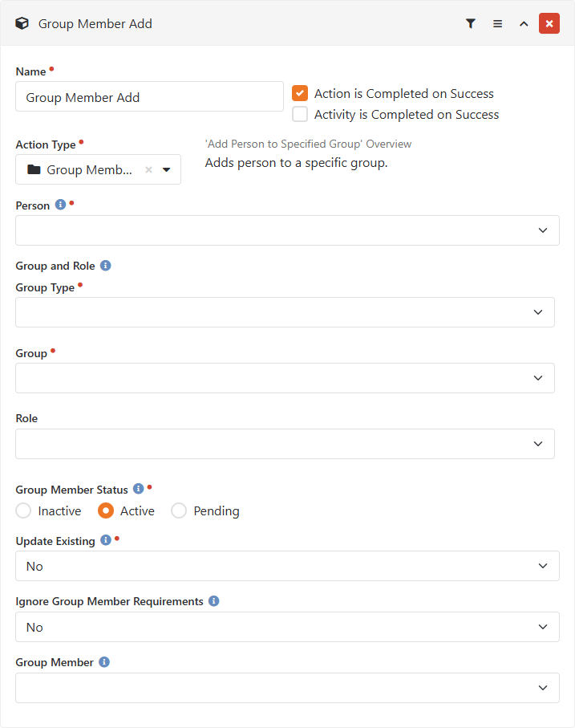The image size is (575, 728).
Task: Enable Activity is Completed on Success
Action: [300, 114]
